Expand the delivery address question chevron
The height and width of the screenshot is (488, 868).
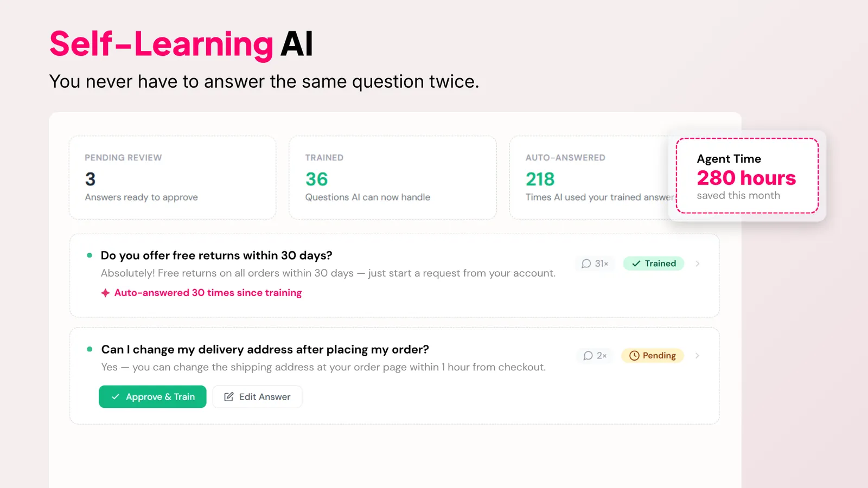pyautogui.click(x=698, y=356)
